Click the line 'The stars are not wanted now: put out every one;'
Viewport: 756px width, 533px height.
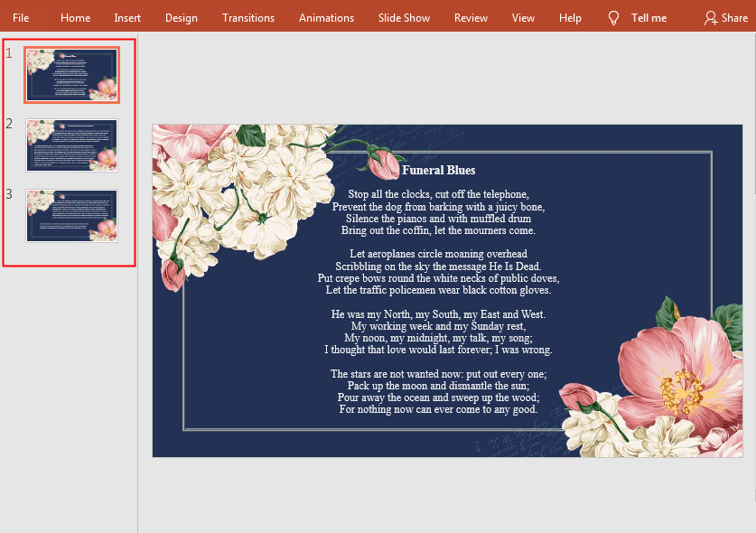coord(439,374)
